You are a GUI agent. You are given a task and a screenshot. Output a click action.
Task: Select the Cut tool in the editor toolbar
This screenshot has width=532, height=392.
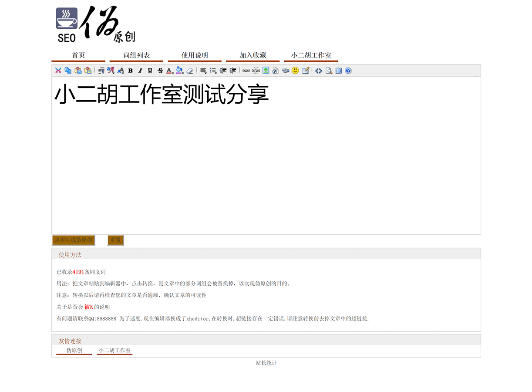(58, 70)
